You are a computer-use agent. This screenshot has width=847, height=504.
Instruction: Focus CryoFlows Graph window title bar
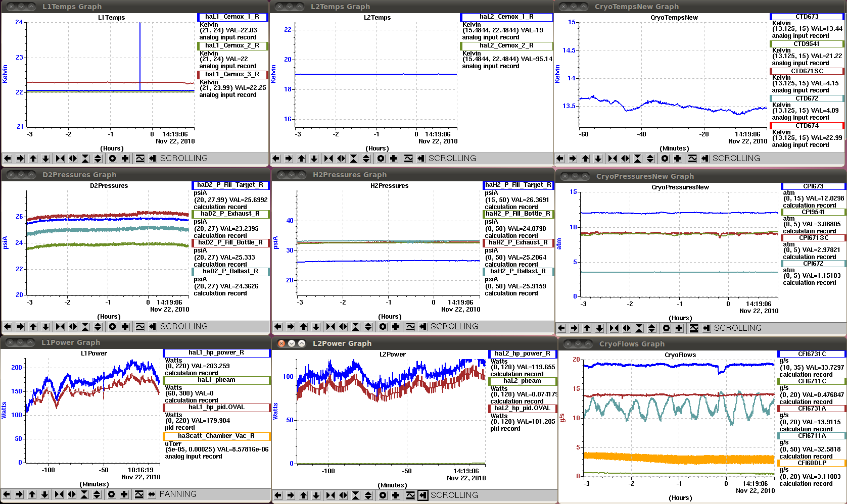point(702,344)
